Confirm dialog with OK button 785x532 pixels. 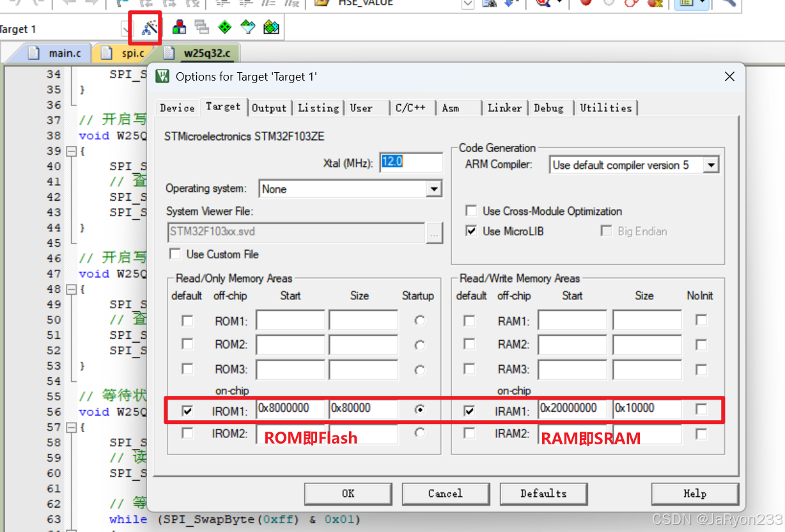pyautogui.click(x=348, y=494)
